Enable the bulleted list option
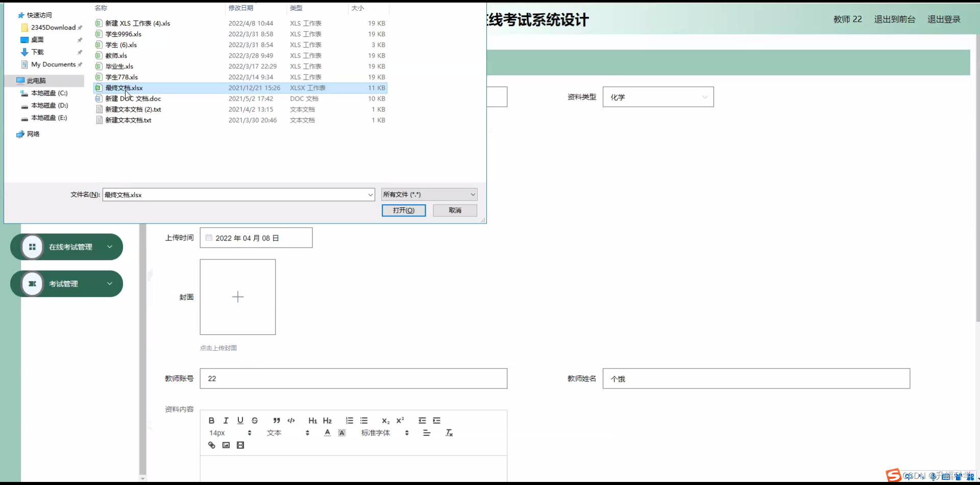The image size is (980, 485). tap(364, 420)
